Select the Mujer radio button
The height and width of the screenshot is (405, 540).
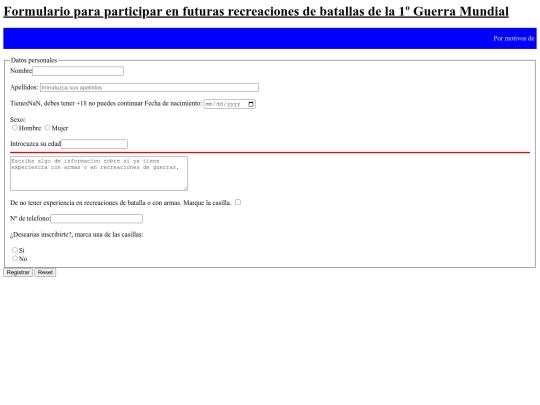tap(48, 128)
